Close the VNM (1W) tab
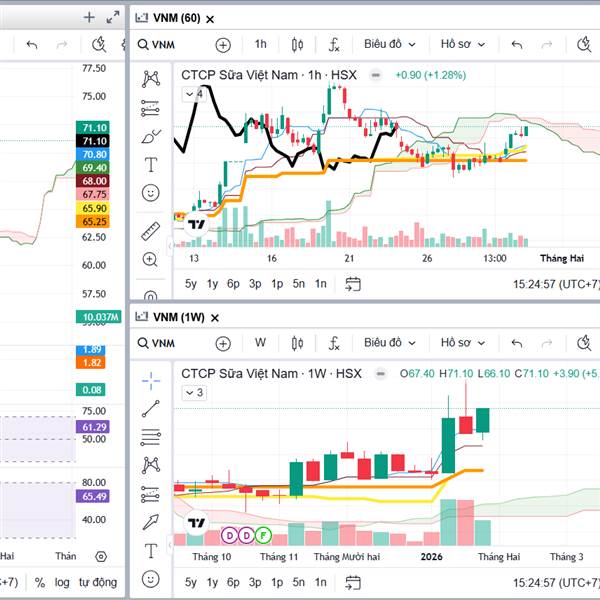This screenshot has width=600, height=600. [x=215, y=318]
